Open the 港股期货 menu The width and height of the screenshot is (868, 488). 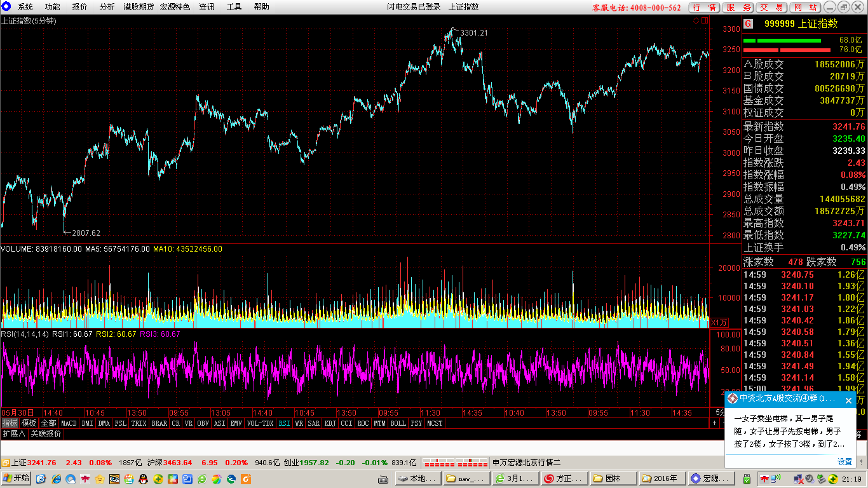[139, 7]
